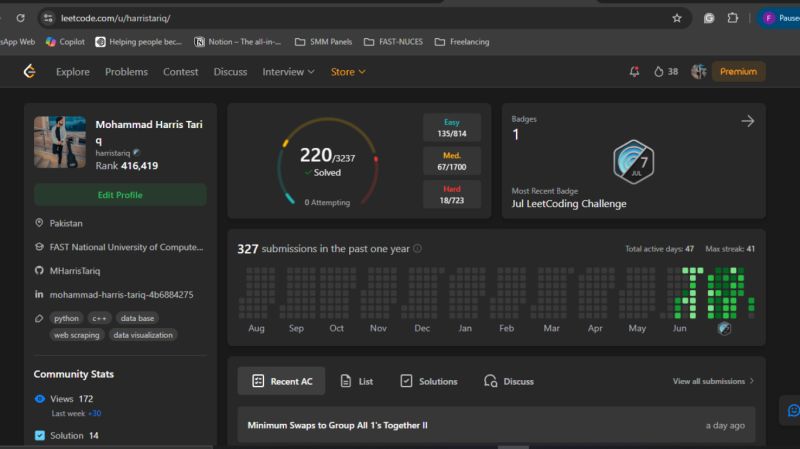The image size is (800, 449).
Task: Click the data visualization skill tag
Action: point(143,335)
